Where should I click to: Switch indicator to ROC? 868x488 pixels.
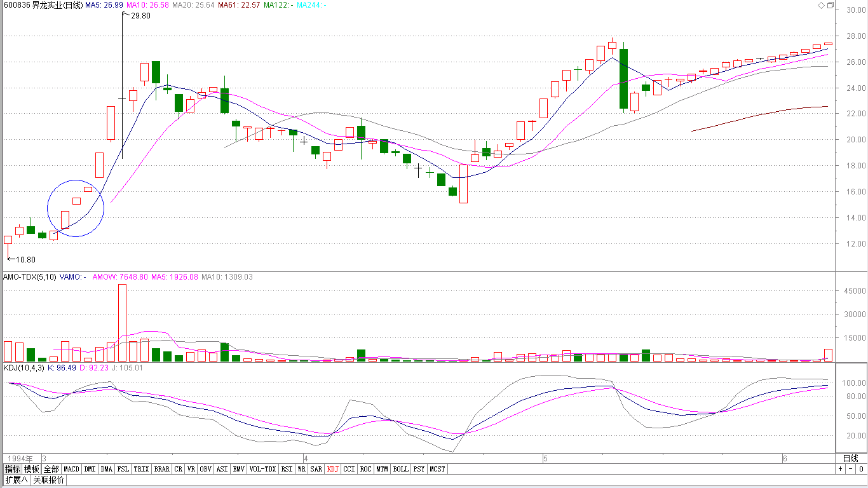click(x=365, y=469)
